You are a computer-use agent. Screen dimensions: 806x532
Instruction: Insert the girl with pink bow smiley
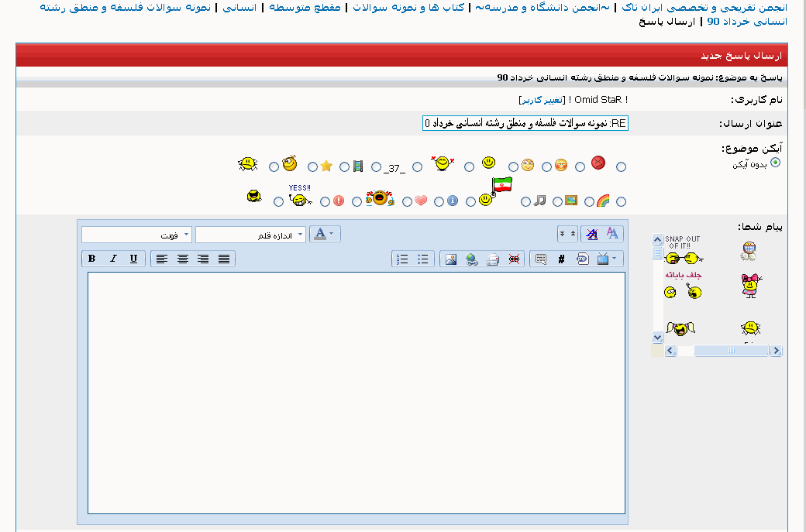tap(751, 286)
